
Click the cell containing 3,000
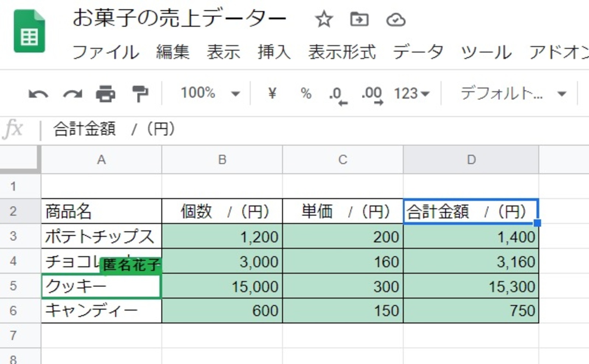(x=222, y=261)
